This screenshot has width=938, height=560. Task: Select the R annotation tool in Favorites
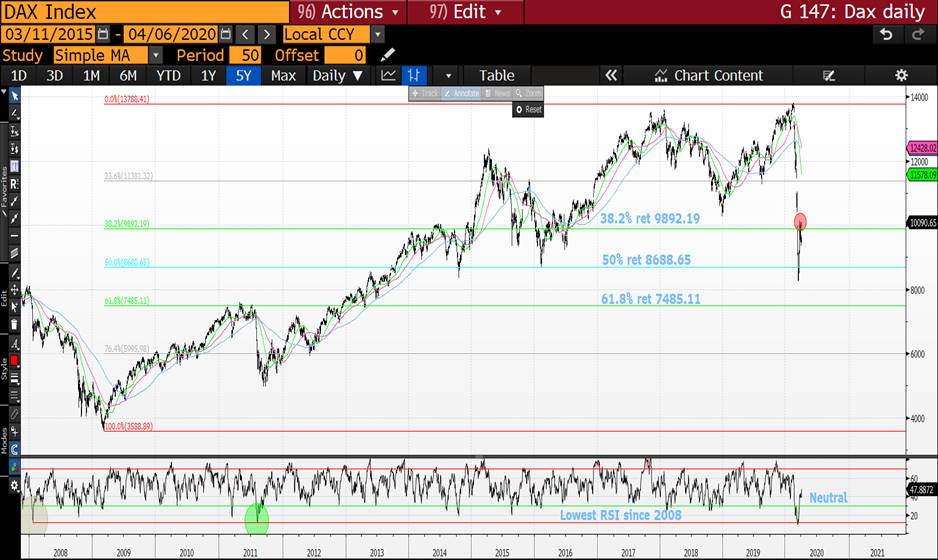point(14,184)
